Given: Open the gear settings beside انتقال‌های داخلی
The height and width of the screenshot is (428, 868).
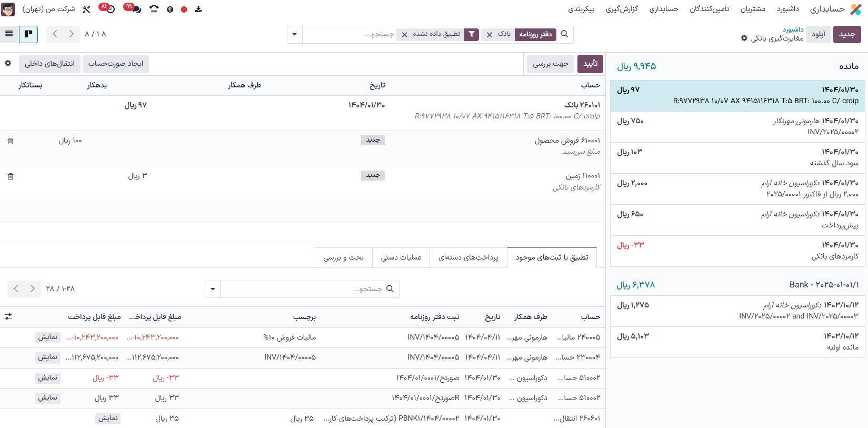Looking at the screenshot, I should coord(8,63).
